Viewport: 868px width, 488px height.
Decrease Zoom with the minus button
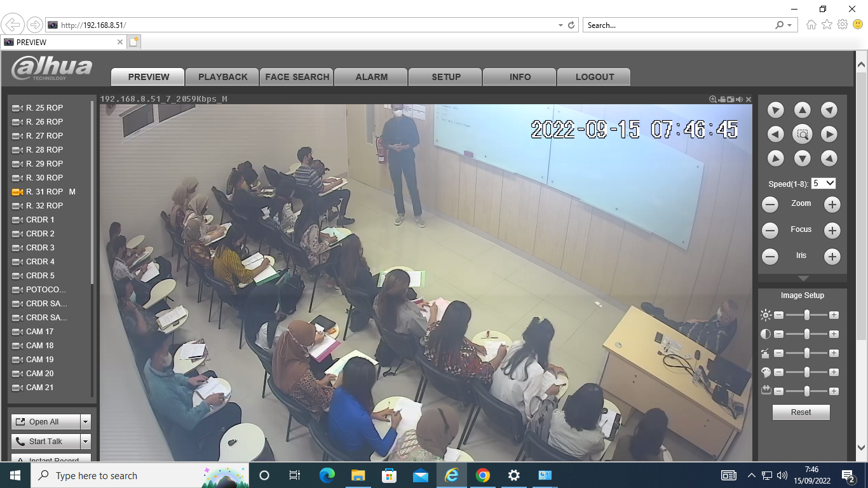pos(770,205)
